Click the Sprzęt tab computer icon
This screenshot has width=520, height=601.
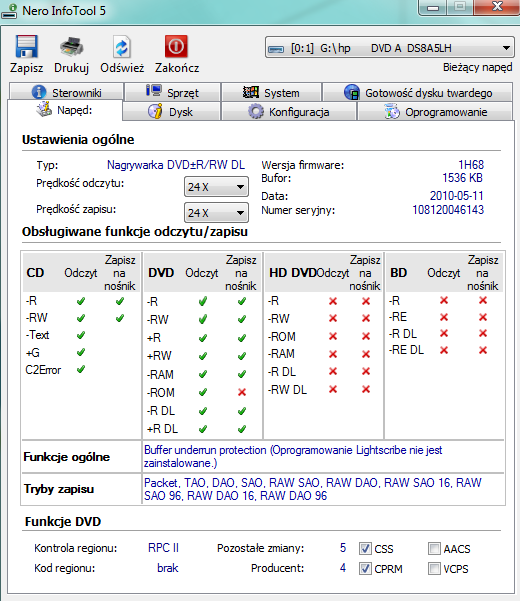(x=154, y=91)
